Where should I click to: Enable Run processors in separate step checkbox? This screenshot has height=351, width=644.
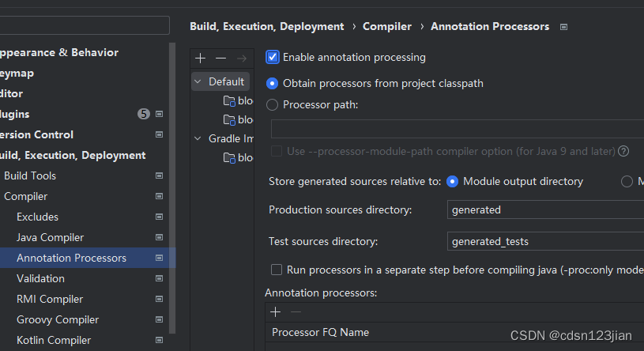click(x=277, y=270)
